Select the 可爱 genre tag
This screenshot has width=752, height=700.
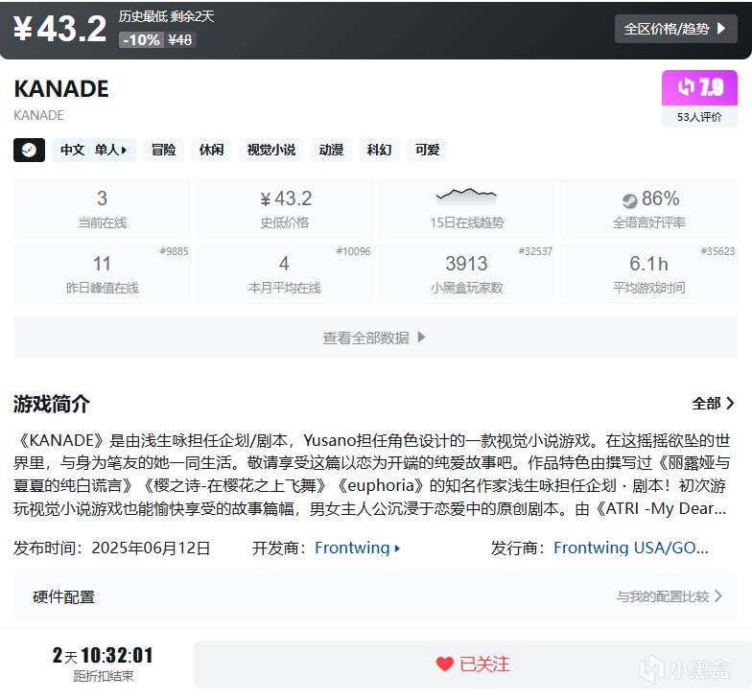pos(428,150)
